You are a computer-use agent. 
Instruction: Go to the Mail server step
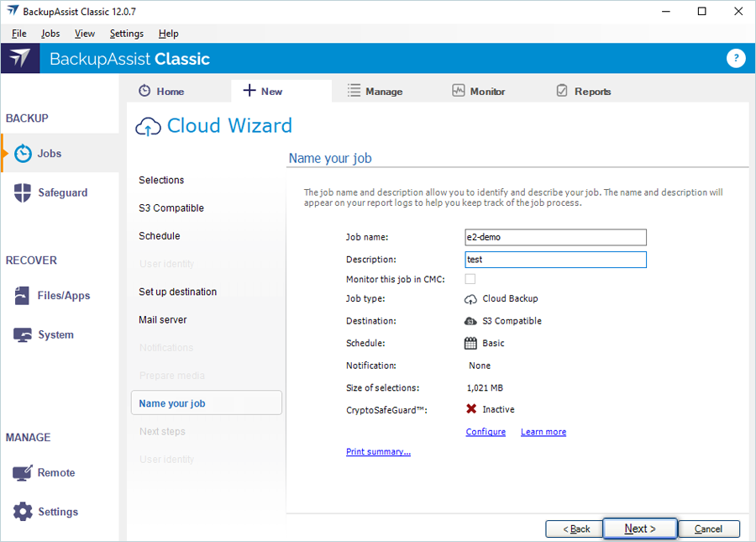tap(163, 319)
